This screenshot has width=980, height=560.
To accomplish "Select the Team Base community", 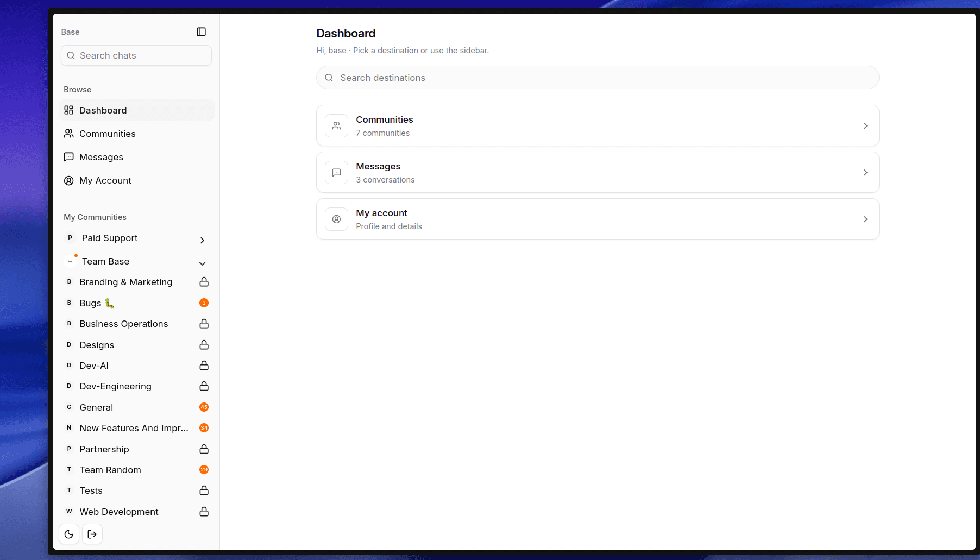I will (106, 261).
